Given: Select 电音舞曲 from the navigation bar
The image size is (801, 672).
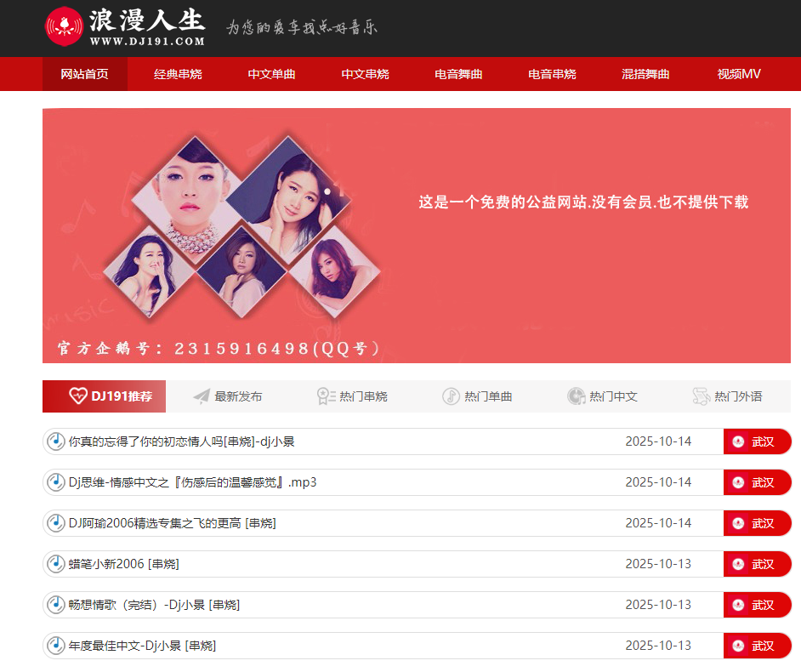Looking at the screenshot, I should 458,74.
